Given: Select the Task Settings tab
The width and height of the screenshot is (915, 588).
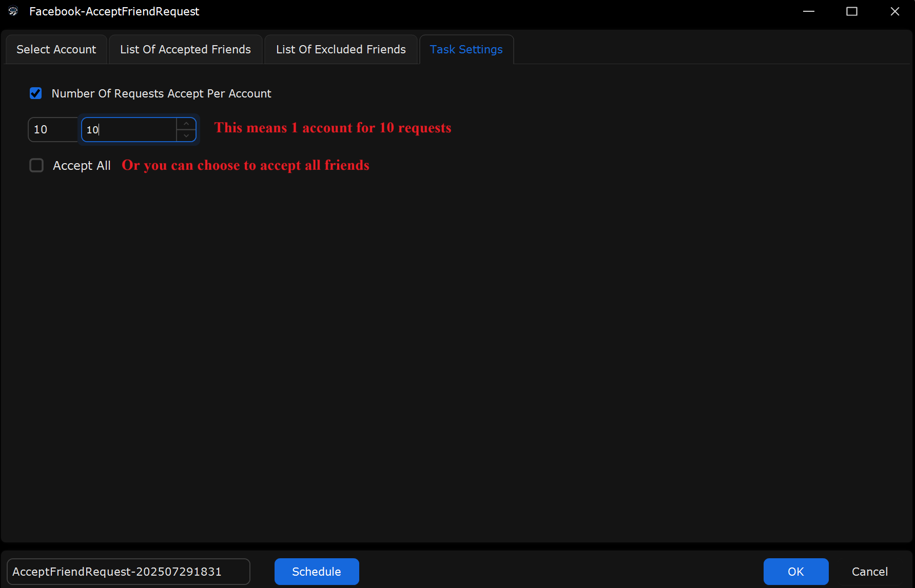Looking at the screenshot, I should 466,49.
